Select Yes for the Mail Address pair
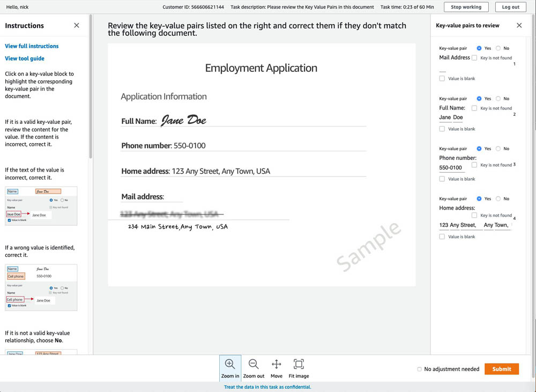The width and height of the screenshot is (536, 392). [479, 48]
